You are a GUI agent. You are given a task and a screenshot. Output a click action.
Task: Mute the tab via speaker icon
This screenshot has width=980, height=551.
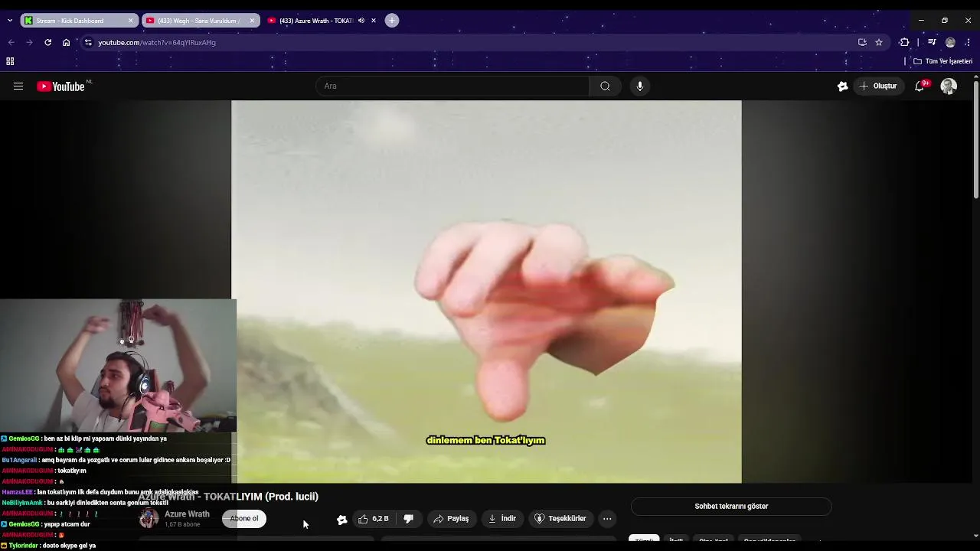pyautogui.click(x=361, y=21)
